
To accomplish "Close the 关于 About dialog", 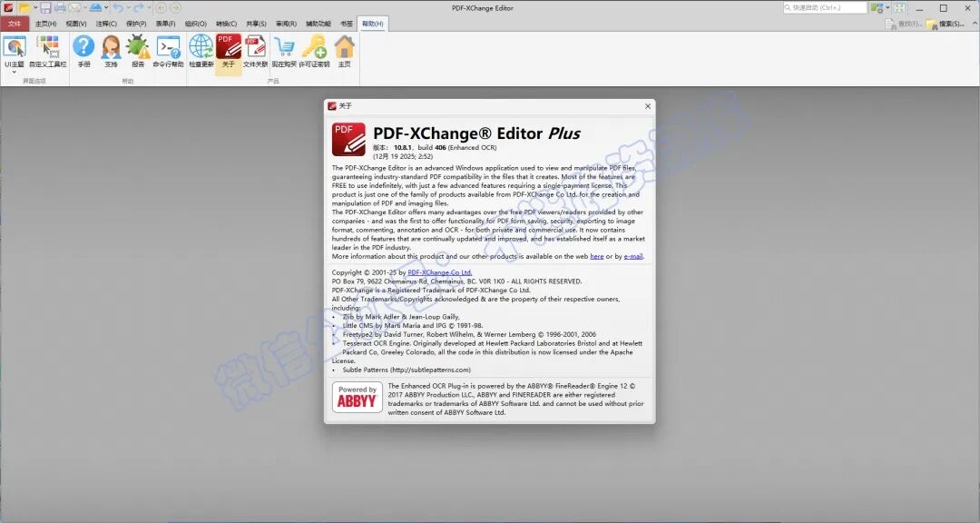I will click(648, 106).
